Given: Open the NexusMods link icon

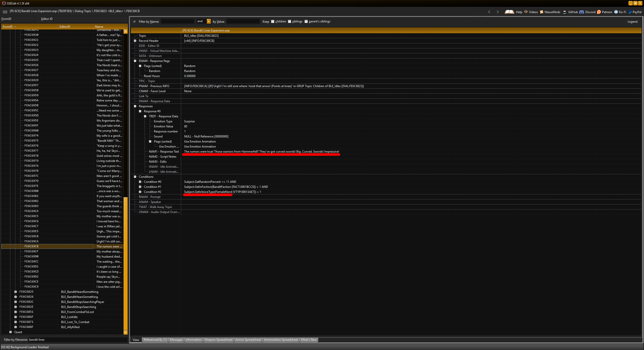Looking at the screenshot, I should 542,12.
